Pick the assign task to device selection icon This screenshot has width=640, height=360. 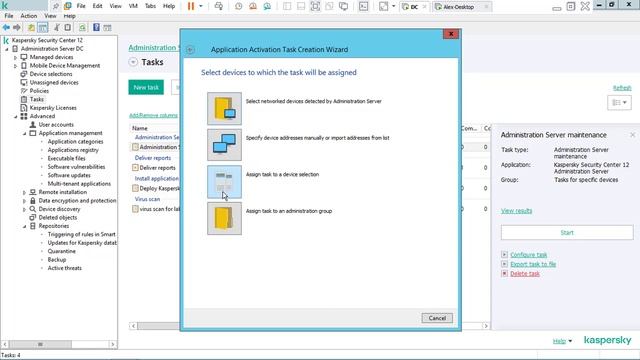pyautogui.click(x=224, y=182)
